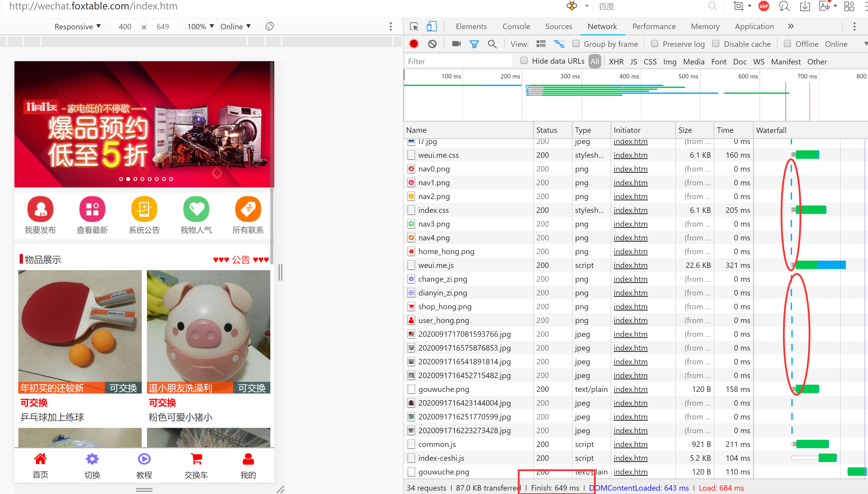Image resolution: width=868 pixels, height=494 pixels.
Task: Check Disable cache
Action: tap(716, 43)
